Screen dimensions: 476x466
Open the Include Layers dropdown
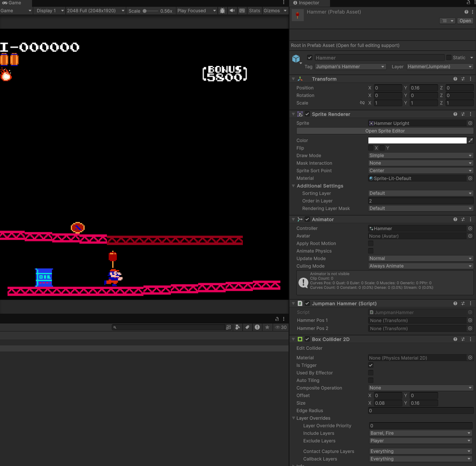coord(421,433)
